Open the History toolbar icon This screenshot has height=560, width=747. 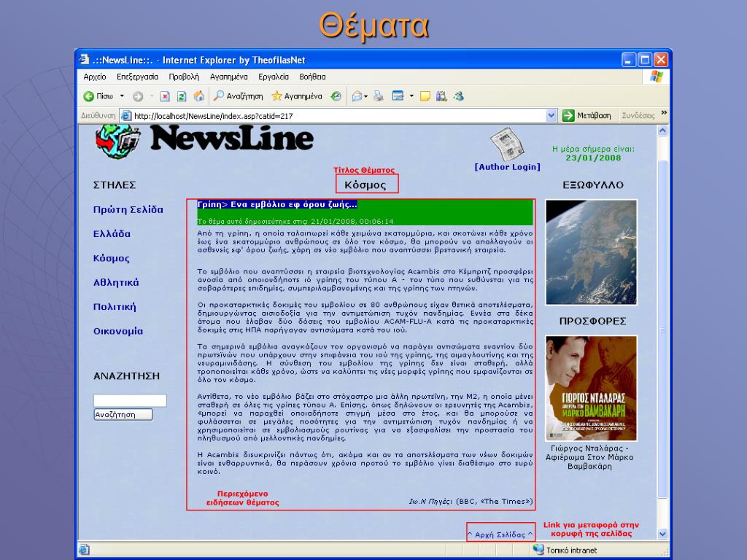[336, 96]
